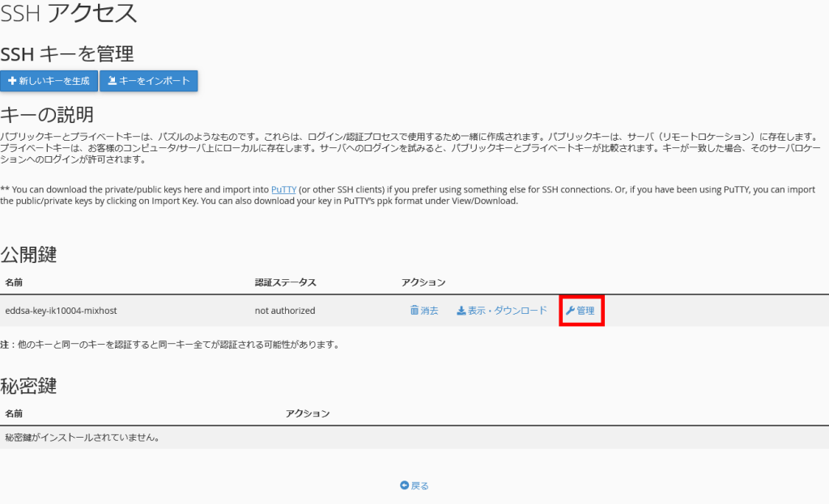The image size is (829, 504).
Task: Click the plus icon on 新しいキーを生成 button
Action: (x=11, y=80)
